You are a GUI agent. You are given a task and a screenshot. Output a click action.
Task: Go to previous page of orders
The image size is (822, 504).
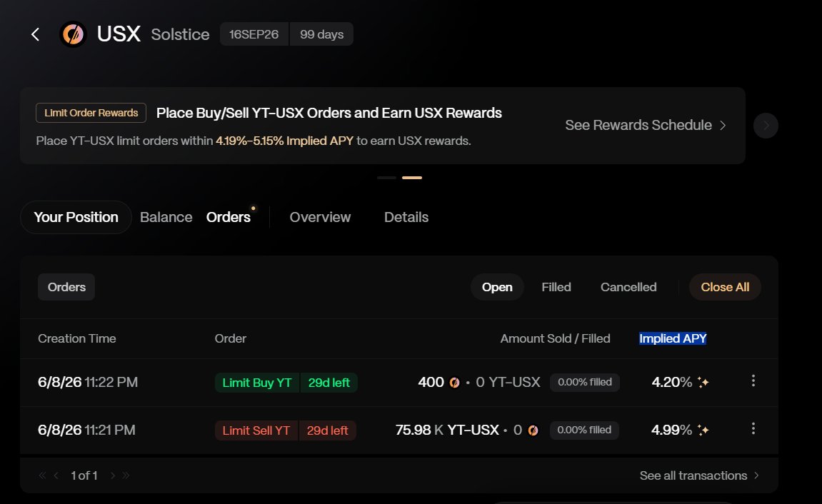(x=56, y=475)
